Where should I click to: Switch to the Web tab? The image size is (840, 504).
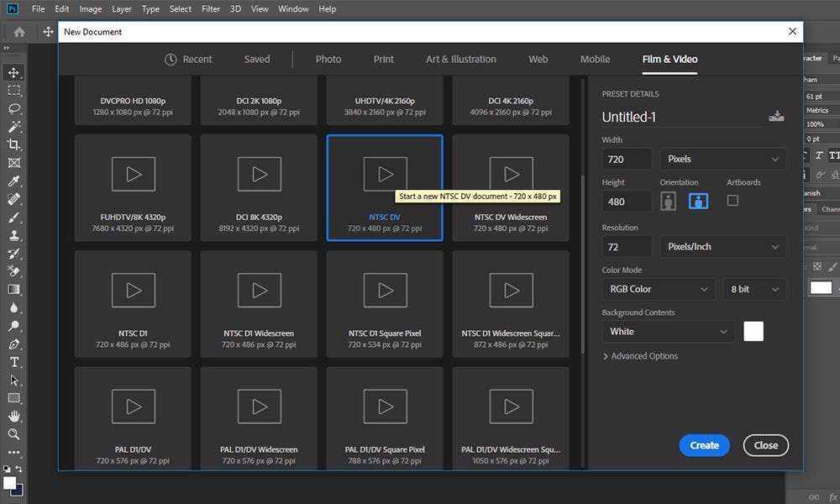538,60
